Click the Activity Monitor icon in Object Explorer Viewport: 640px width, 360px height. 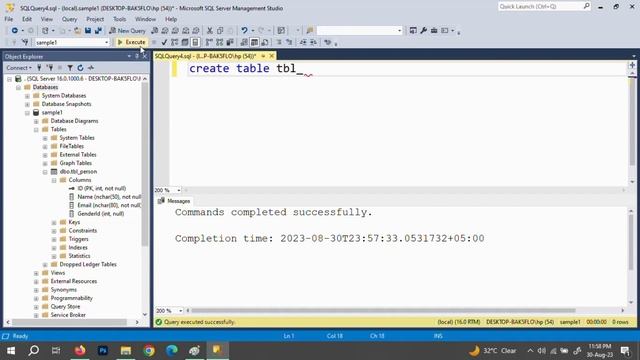click(x=91, y=68)
